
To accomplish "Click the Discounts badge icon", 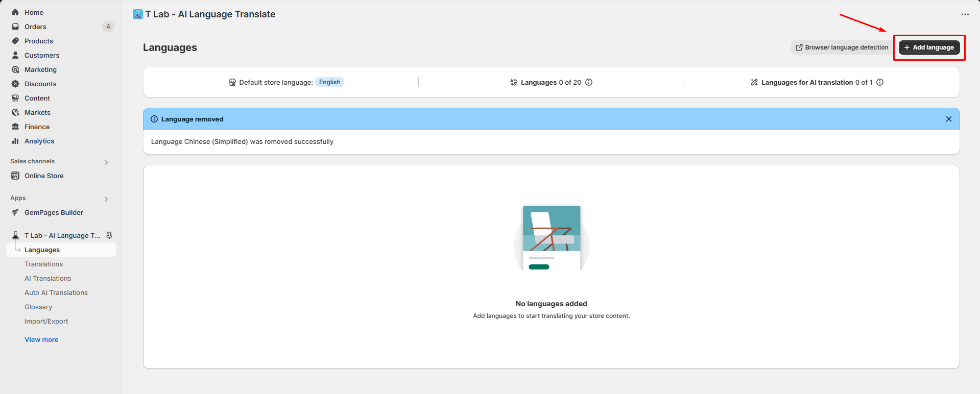I will coord(15,84).
